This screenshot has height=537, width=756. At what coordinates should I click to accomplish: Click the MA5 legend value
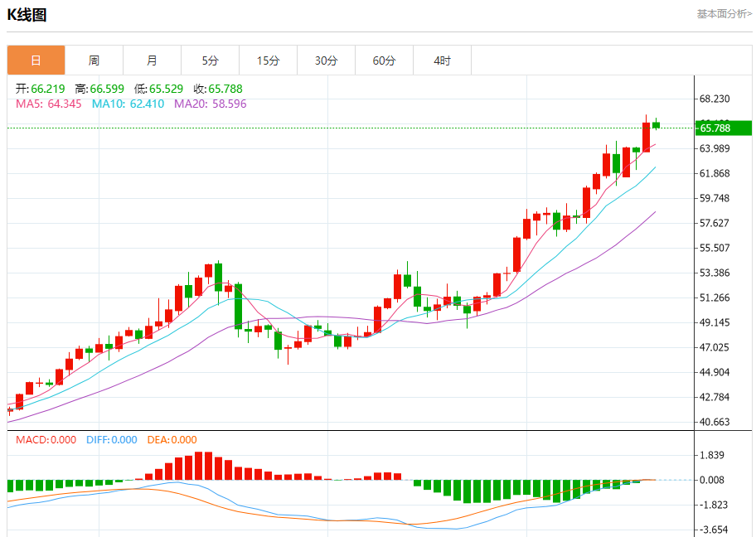[x=49, y=104]
